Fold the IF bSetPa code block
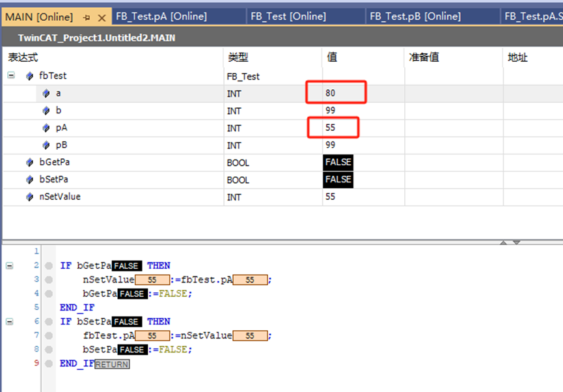The image size is (563, 392). (9, 322)
